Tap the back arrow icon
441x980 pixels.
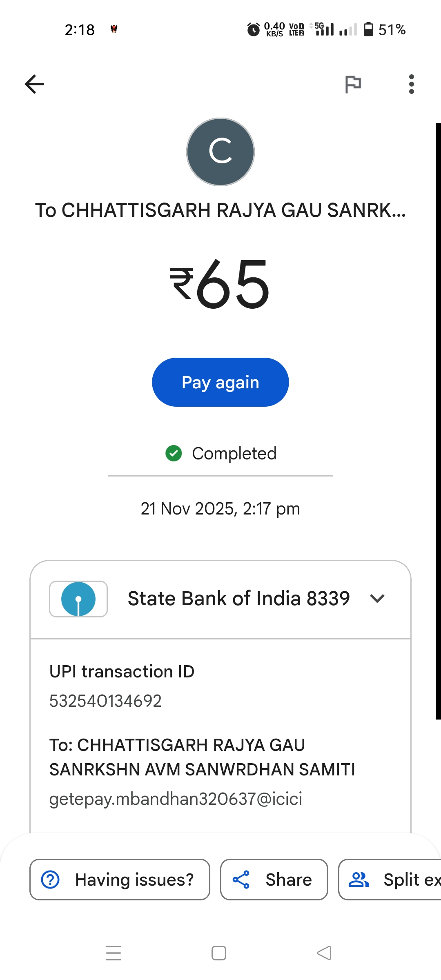[34, 84]
